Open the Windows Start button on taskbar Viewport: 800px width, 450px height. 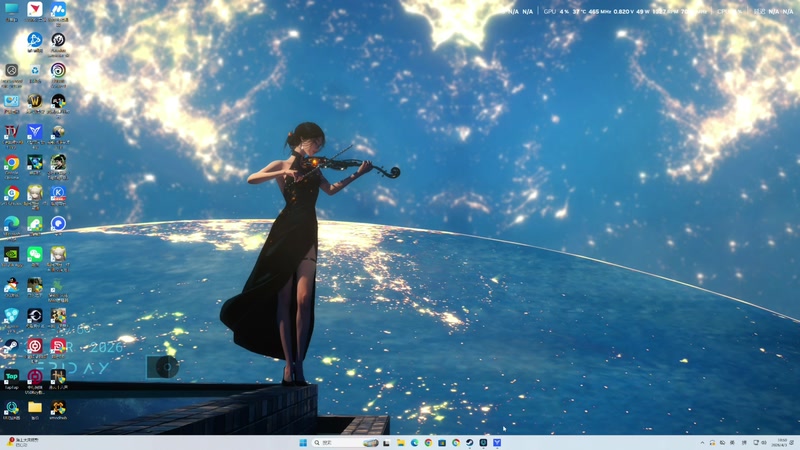click(x=303, y=442)
